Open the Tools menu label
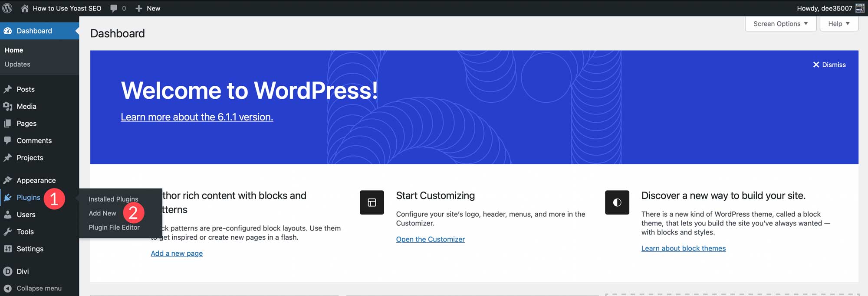Screen dimensions: 868x296 pos(25,232)
